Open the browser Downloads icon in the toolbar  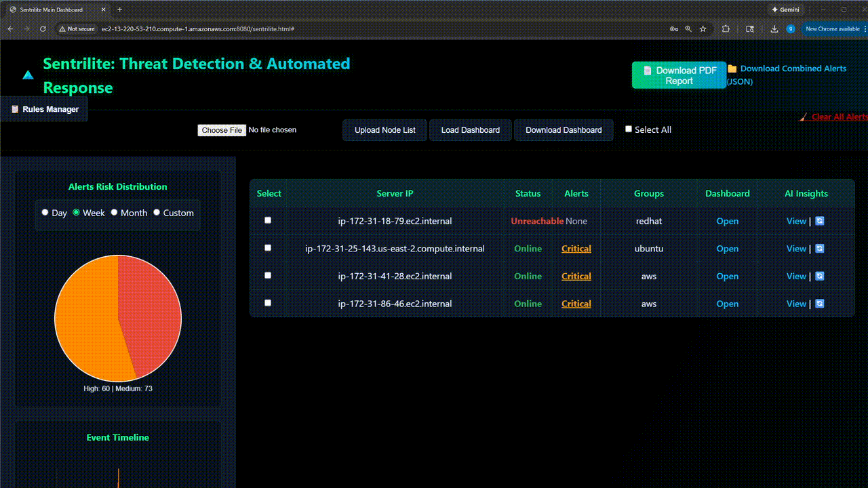tap(774, 29)
